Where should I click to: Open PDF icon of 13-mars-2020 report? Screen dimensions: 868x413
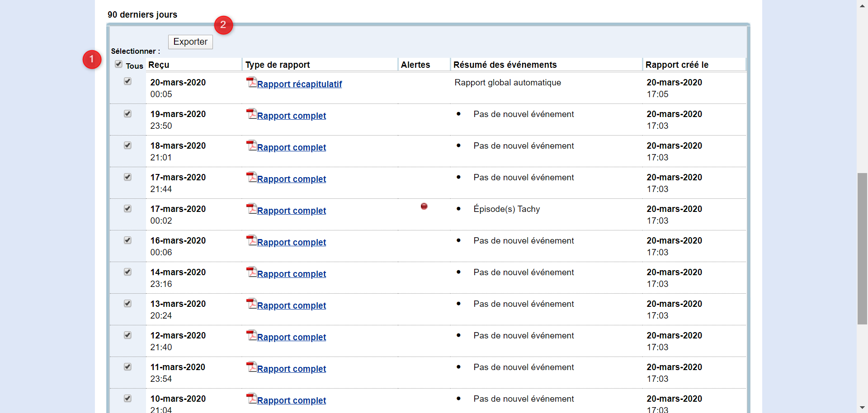(251, 304)
